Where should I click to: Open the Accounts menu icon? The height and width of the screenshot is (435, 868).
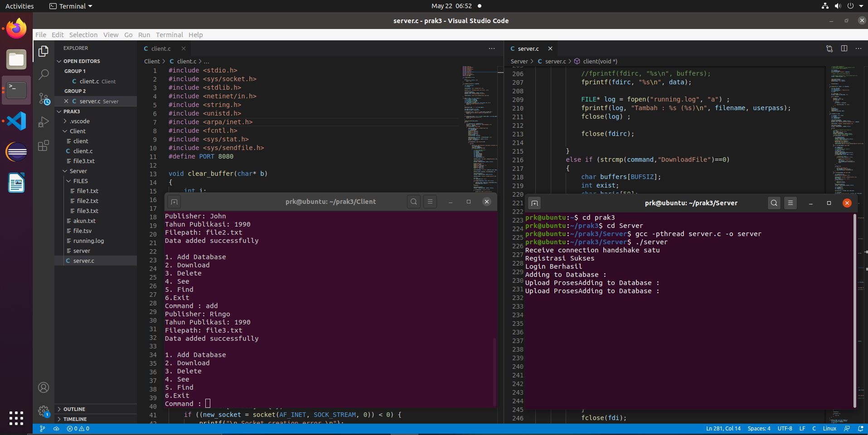[x=44, y=387]
